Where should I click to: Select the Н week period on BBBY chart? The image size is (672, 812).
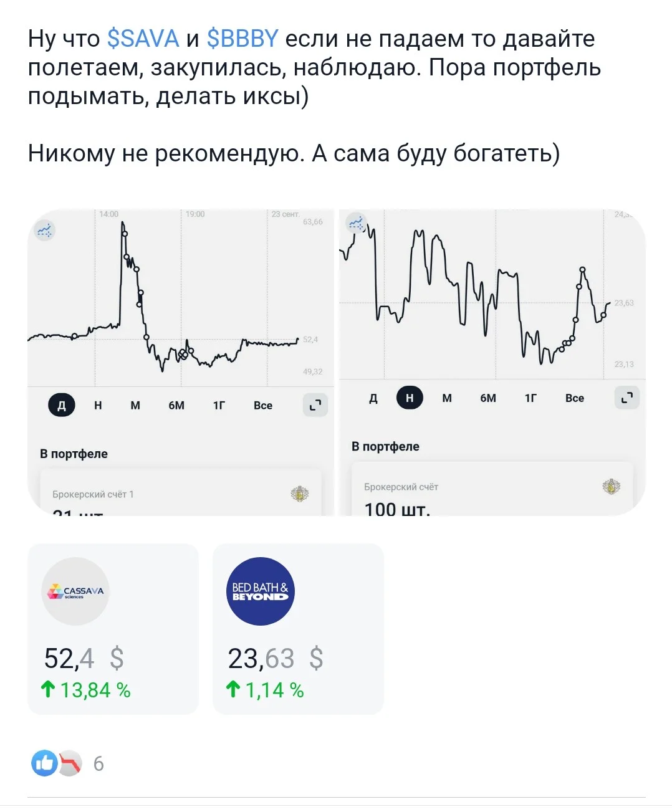pos(410,398)
